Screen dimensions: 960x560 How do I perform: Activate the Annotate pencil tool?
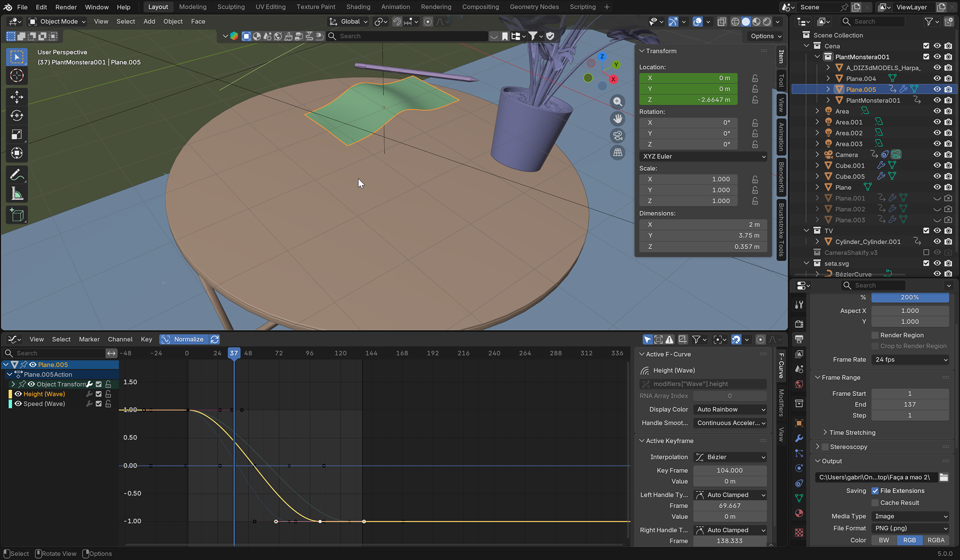[16, 175]
